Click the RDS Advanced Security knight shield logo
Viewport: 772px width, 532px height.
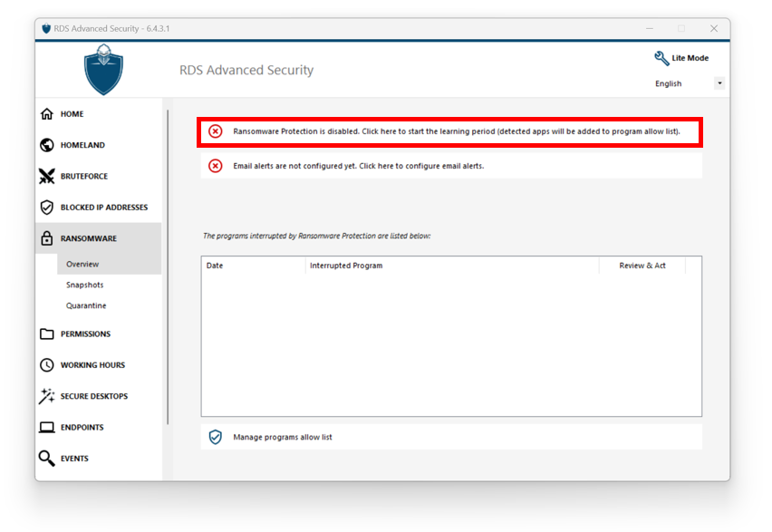[x=103, y=70]
